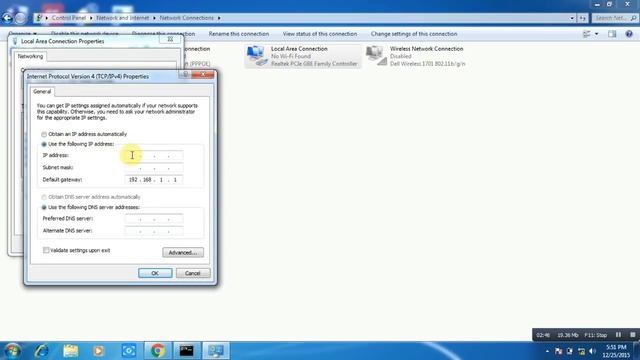Click the taskbar clock showing 5:51 PM
Viewport: 640px width, 360px height.
(616, 351)
